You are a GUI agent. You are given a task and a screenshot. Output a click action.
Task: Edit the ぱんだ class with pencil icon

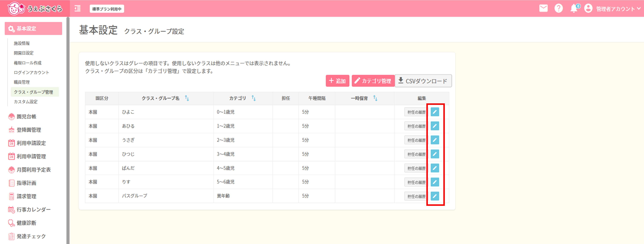435,168
